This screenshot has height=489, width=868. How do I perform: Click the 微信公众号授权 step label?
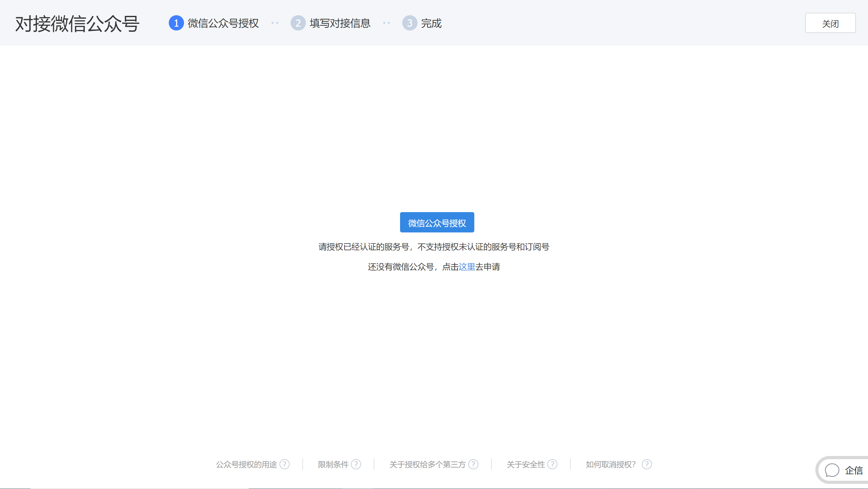(x=223, y=23)
